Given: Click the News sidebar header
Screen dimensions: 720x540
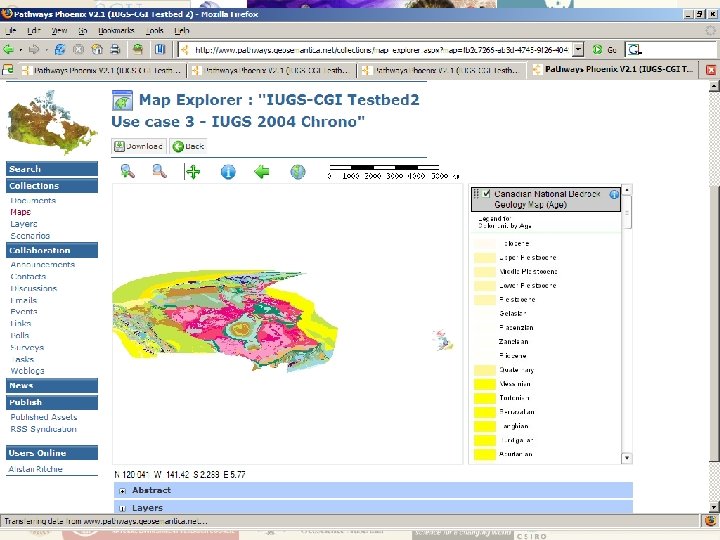Looking at the screenshot, I should click(x=52, y=386).
